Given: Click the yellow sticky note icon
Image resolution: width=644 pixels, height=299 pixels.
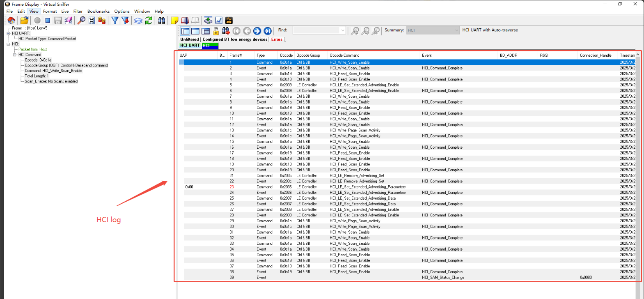Looking at the screenshot, I should [x=174, y=20].
